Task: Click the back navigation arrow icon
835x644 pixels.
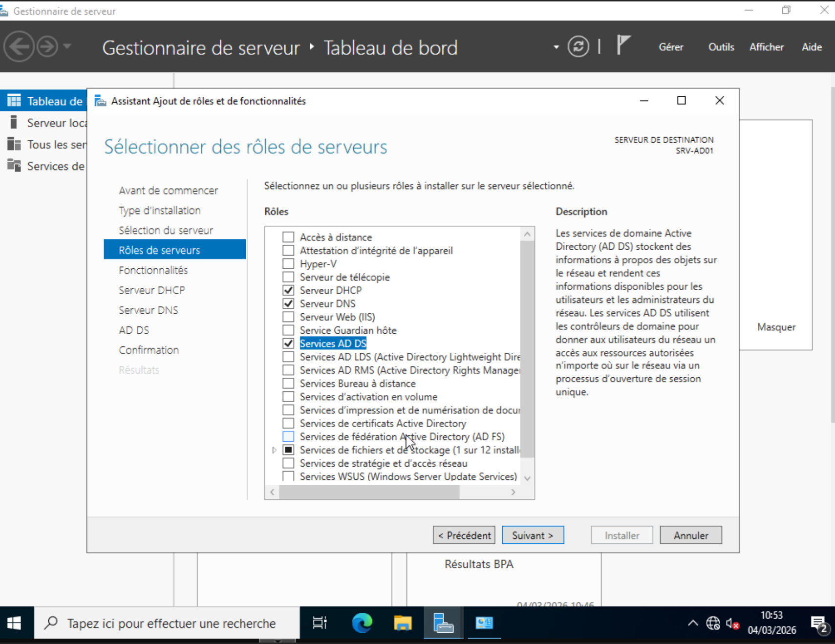Action: [x=19, y=47]
